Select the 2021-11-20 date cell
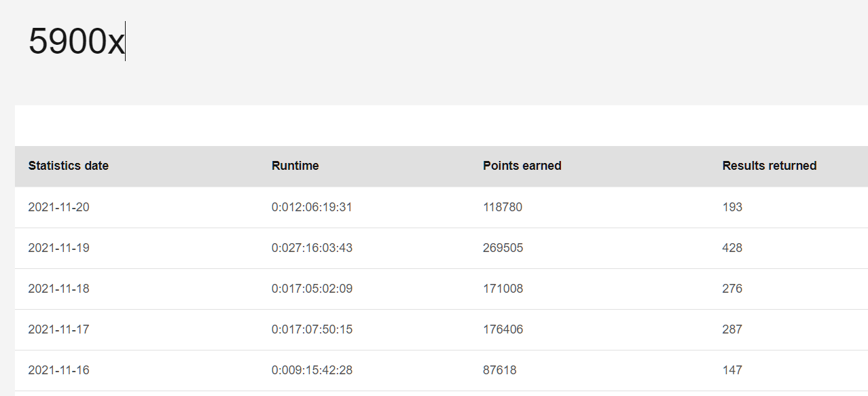Image resolution: width=868 pixels, height=396 pixels. point(58,207)
